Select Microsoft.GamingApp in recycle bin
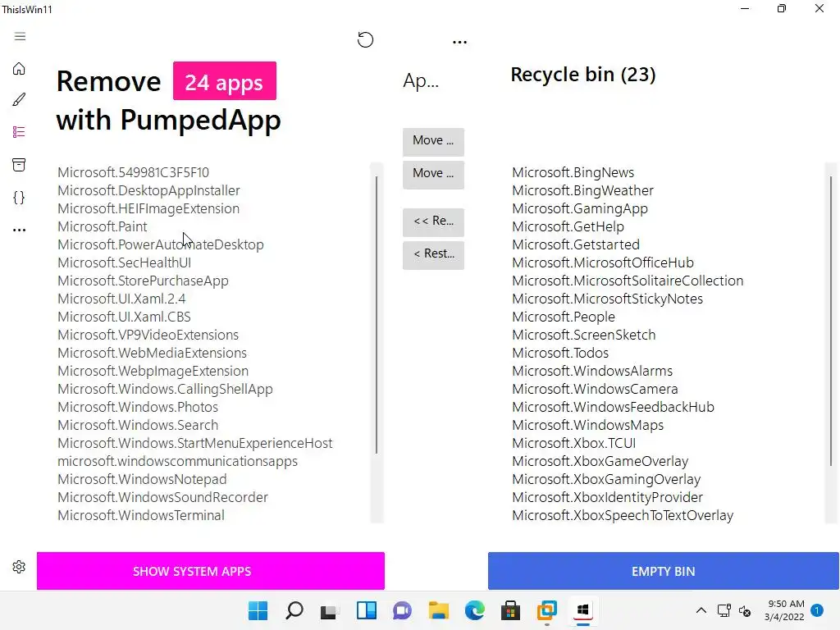 (x=580, y=208)
